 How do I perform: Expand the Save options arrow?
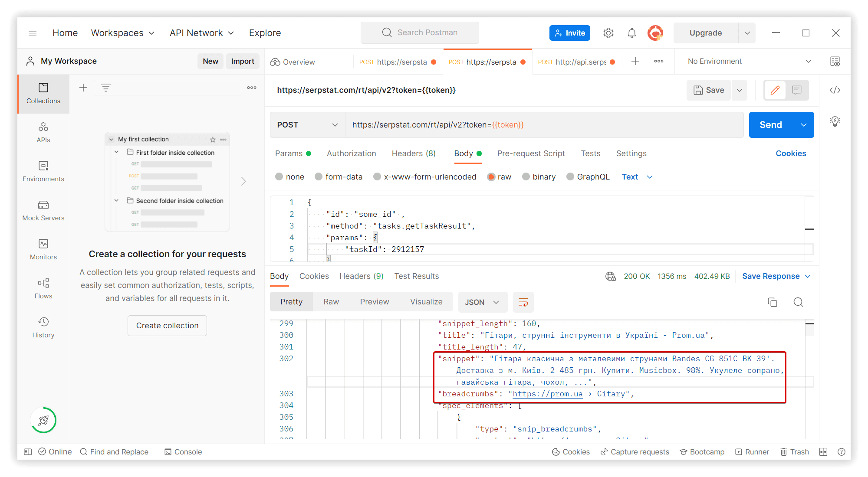point(740,90)
